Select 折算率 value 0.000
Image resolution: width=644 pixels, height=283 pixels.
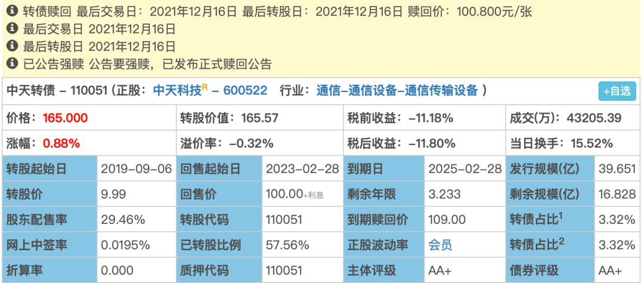pos(117,270)
